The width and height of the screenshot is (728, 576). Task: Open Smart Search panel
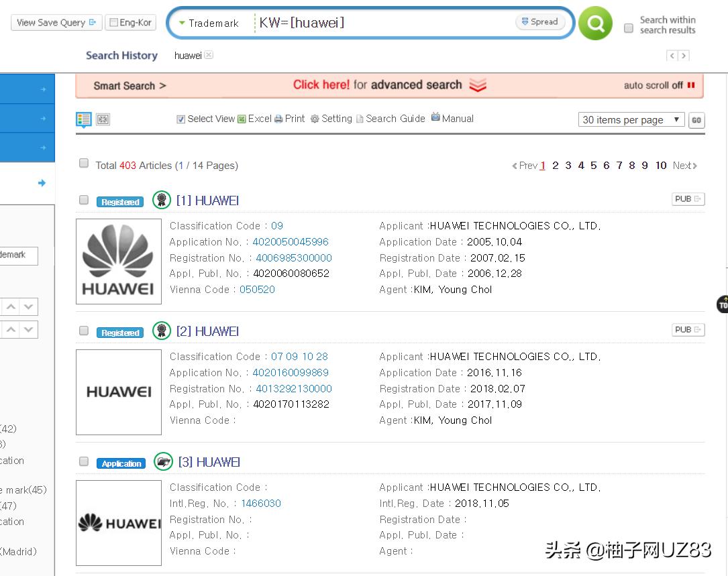click(x=129, y=86)
